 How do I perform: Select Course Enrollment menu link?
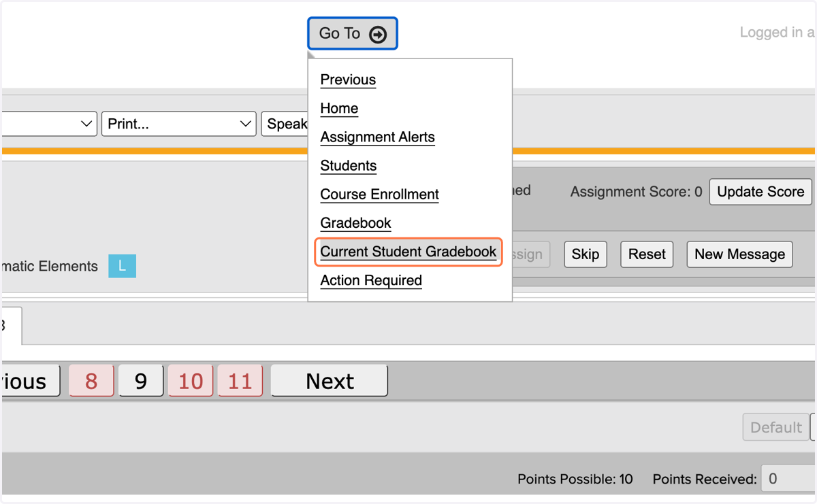tap(379, 194)
